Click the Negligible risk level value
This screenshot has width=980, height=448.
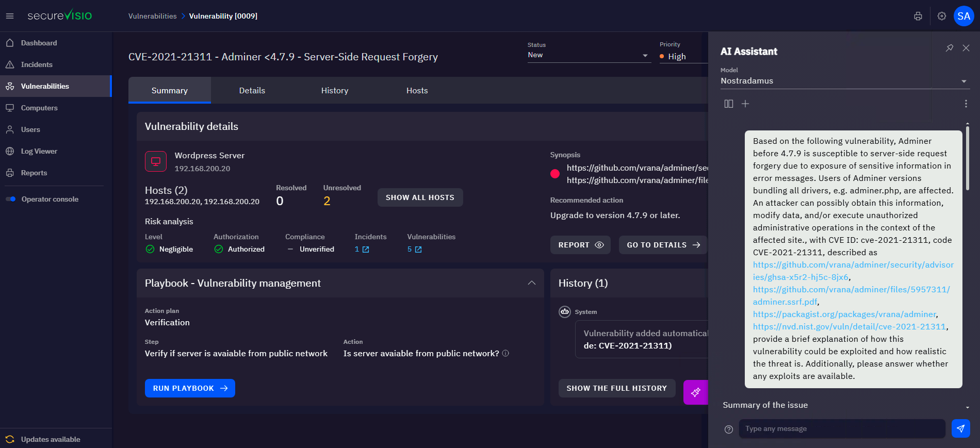(x=176, y=249)
